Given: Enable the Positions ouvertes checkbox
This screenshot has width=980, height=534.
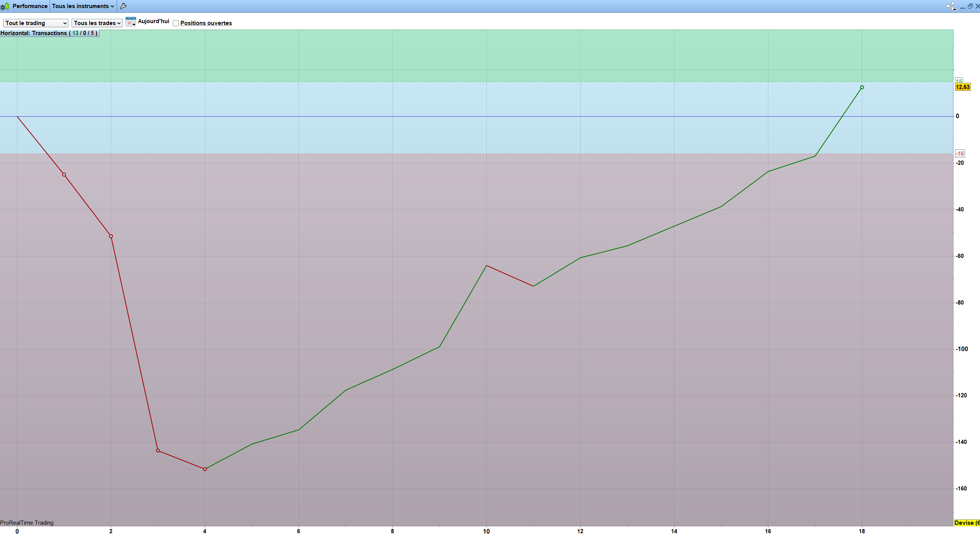Looking at the screenshot, I should pos(176,23).
